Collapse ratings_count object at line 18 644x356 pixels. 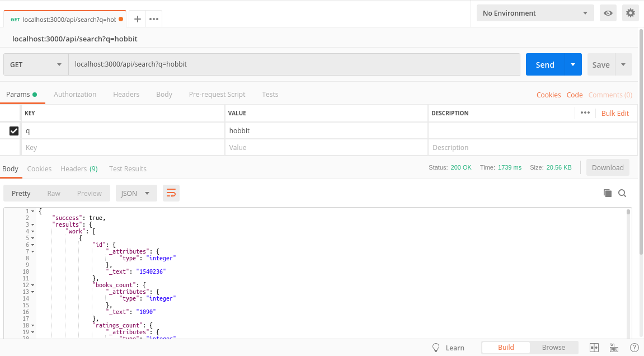coord(33,326)
